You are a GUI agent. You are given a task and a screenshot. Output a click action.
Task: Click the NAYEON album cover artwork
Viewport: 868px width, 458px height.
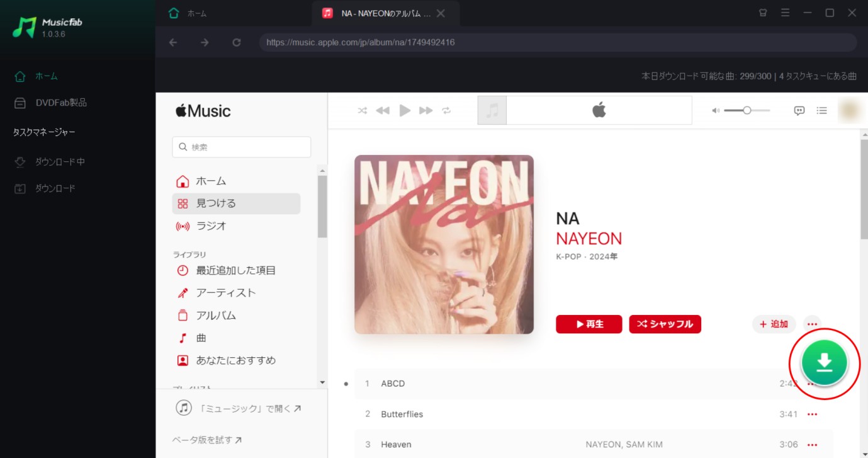pyautogui.click(x=444, y=244)
